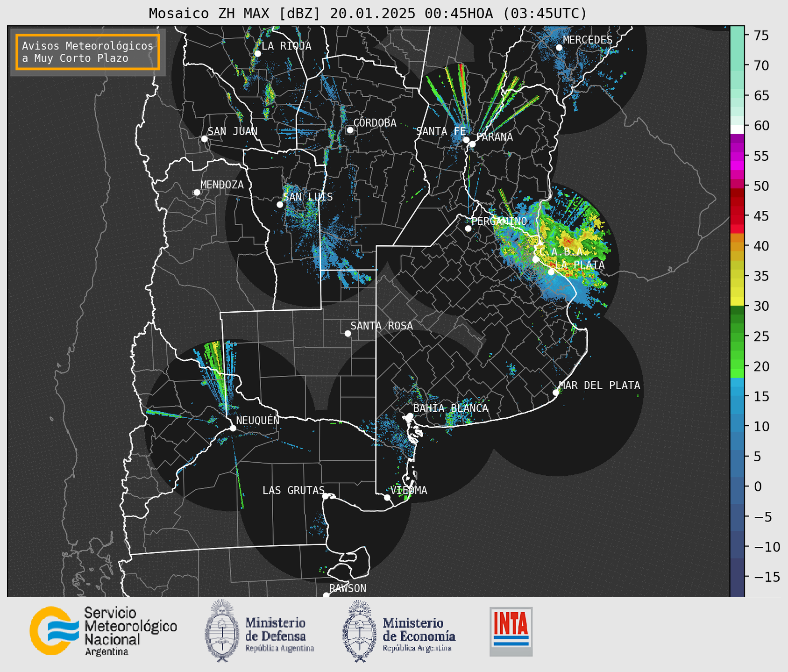The width and height of the screenshot is (788, 672).
Task: Click the LAS GRUTAS label
Action: coord(293,490)
